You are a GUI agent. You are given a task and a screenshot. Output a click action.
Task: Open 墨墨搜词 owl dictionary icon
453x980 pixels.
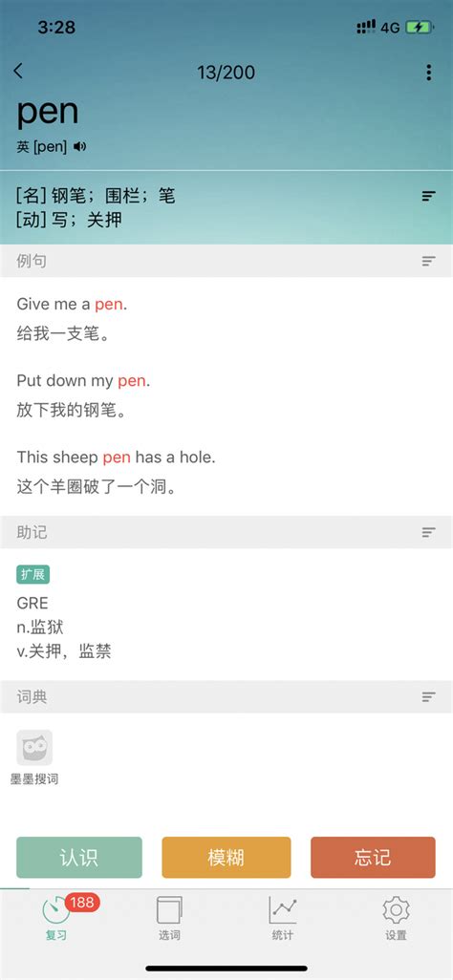pos(34,748)
